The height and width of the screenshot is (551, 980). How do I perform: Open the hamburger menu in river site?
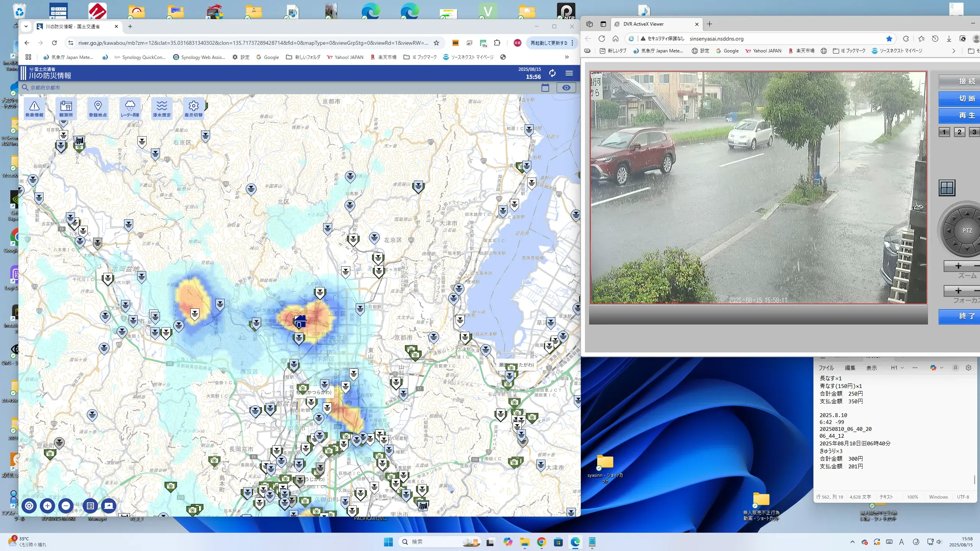[569, 73]
